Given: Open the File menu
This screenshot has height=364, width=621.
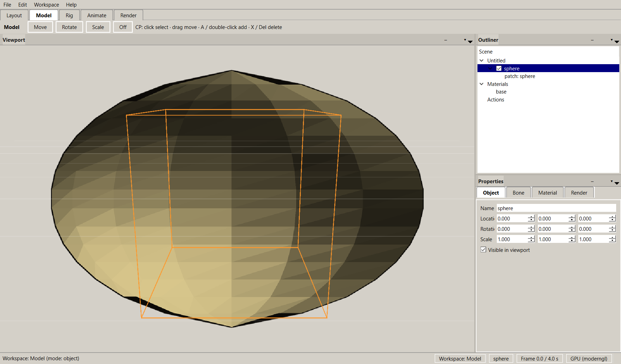Looking at the screenshot, I should [x=7, y=4].
